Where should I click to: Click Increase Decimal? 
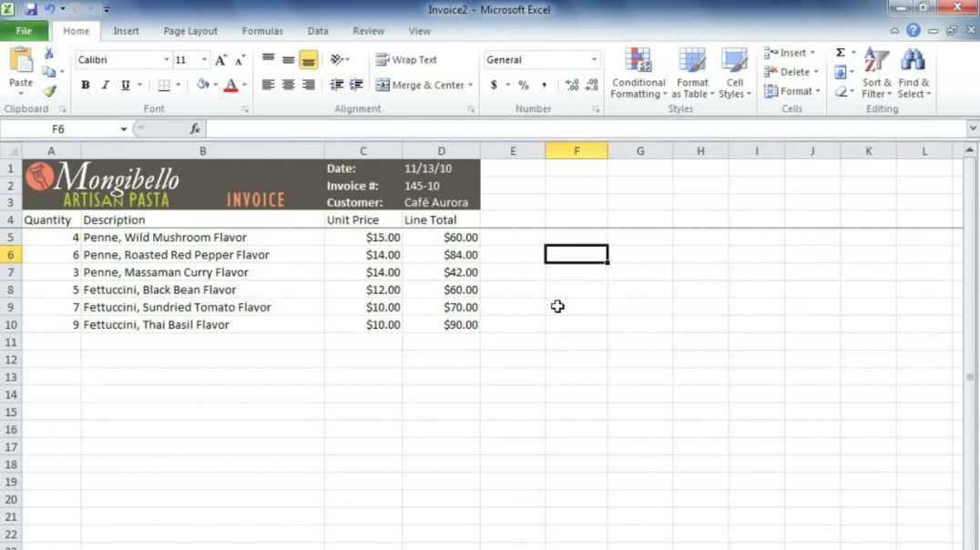[x=571, y=85]
